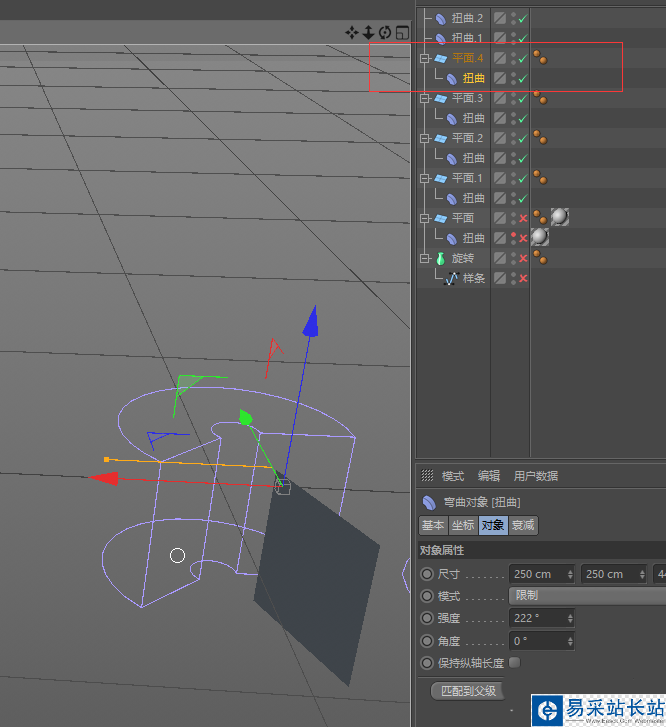Click the spline icon of 样条
666x727 pixels.
452,278
